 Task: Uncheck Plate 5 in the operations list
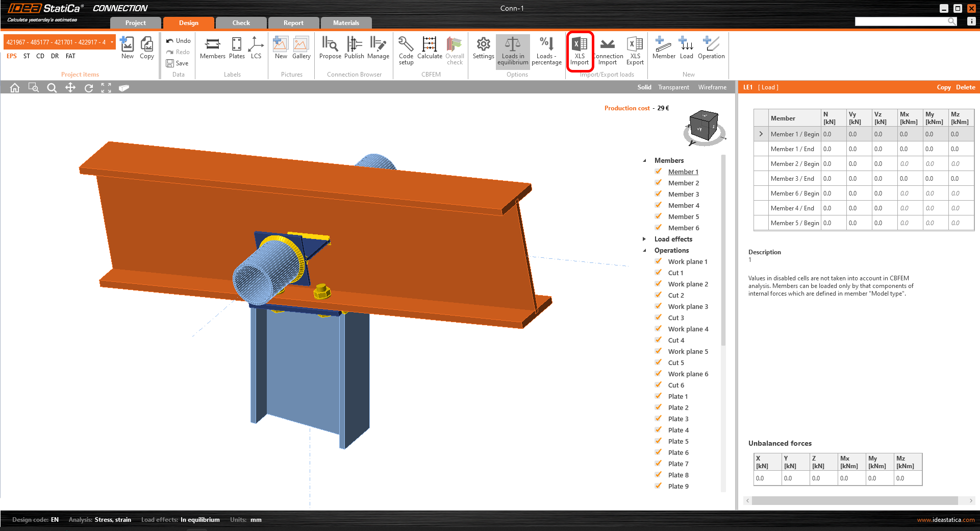[x=658, y=441]
